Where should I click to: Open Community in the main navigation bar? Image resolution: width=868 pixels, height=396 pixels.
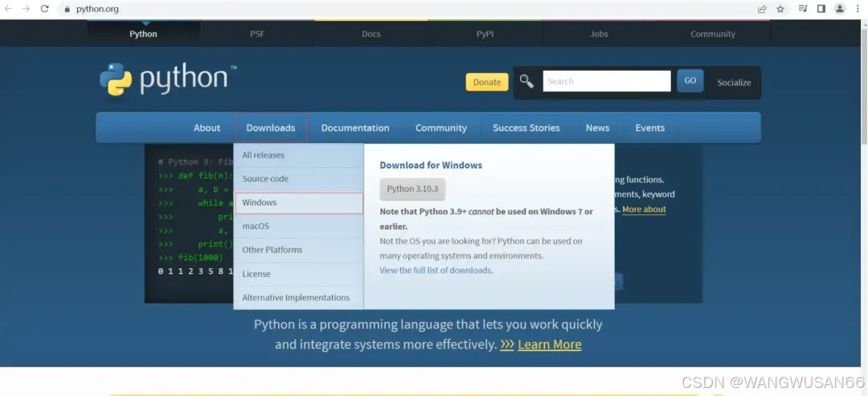coord(441,128)
